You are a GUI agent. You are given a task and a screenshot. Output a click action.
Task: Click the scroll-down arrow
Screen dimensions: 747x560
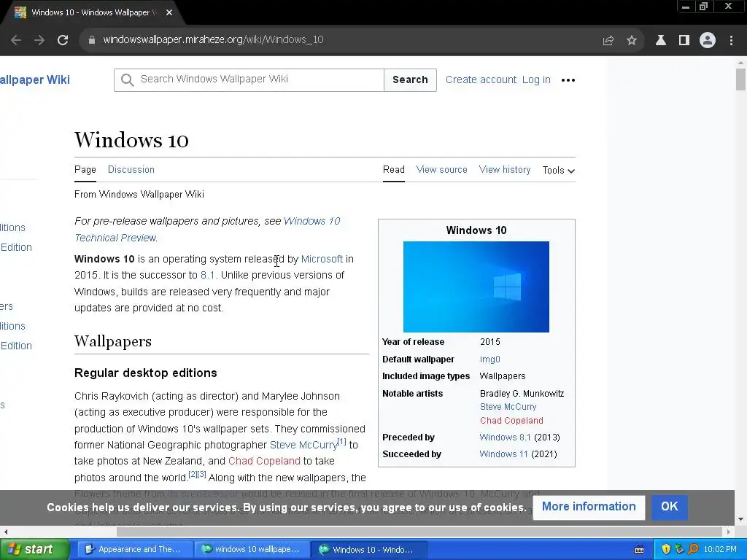click(740, 519)
